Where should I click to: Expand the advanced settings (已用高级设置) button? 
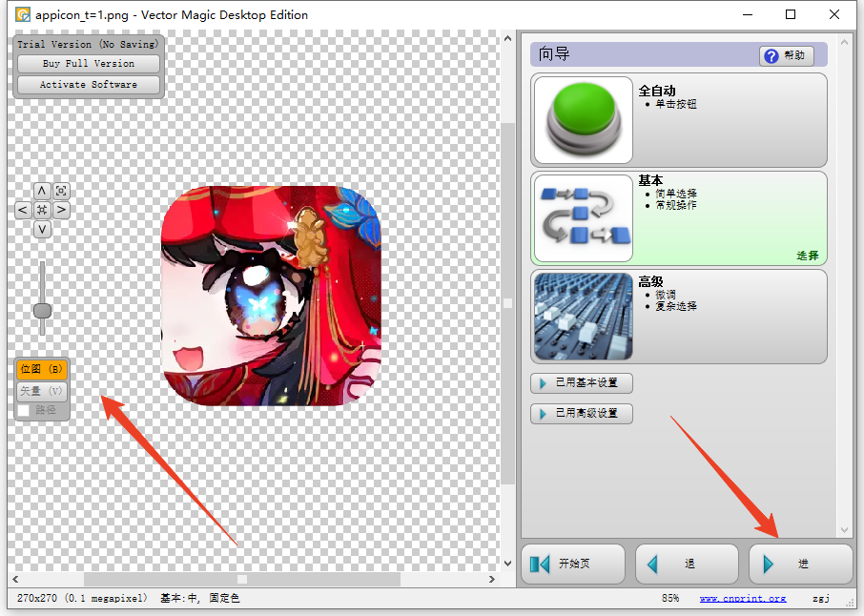(581, 413)
